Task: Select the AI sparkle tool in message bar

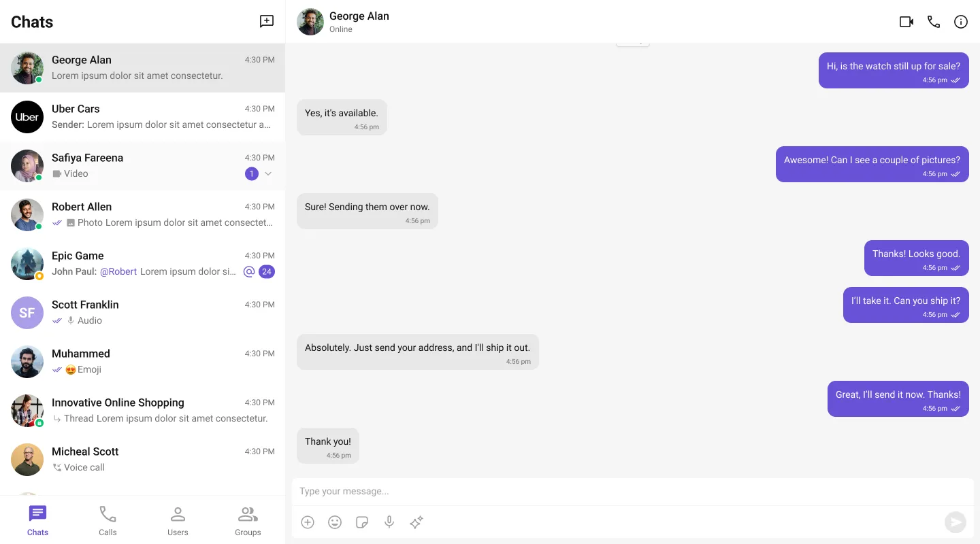Action: pos(416,522)
